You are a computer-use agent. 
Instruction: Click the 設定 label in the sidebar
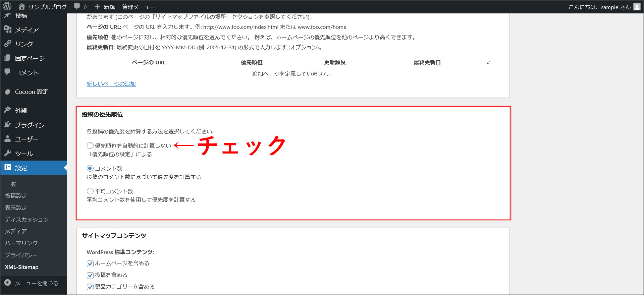coord(21,168)
